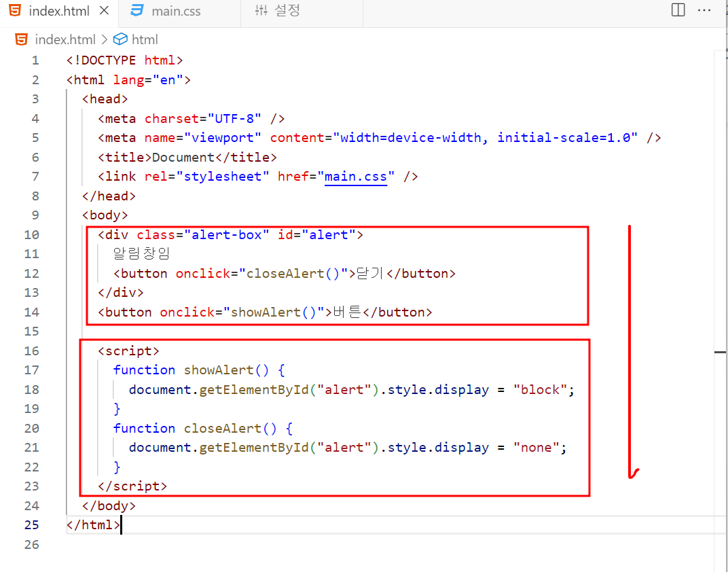Click the opening <head> tag
The width and height of the screenshot is (728, 572).
[x=105, y=99]
